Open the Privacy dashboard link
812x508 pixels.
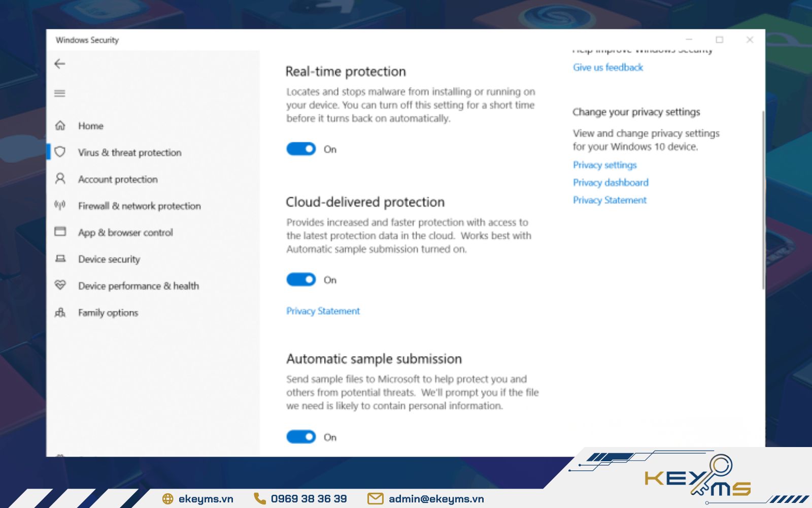coord(610,182)
